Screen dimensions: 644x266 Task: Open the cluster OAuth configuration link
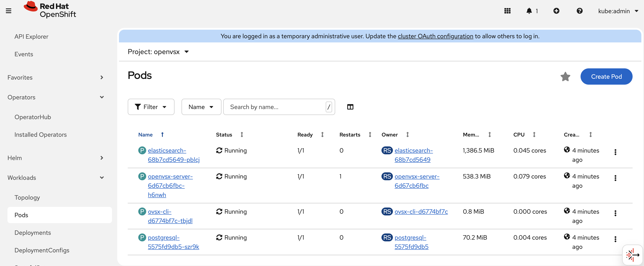[435, 36]
